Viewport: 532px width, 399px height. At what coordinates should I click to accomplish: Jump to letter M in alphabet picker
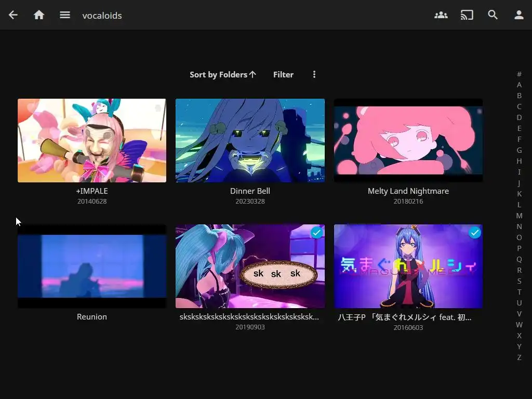pyautogui.click(x=519, y=216)
